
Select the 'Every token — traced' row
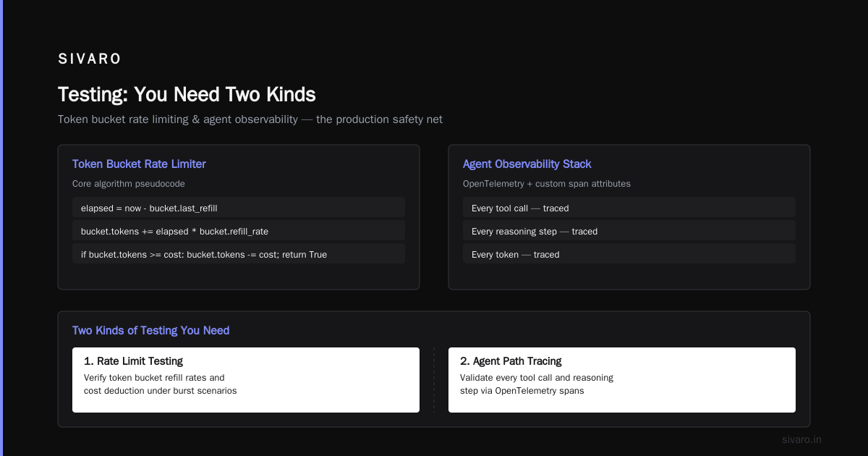coord(629,254)
